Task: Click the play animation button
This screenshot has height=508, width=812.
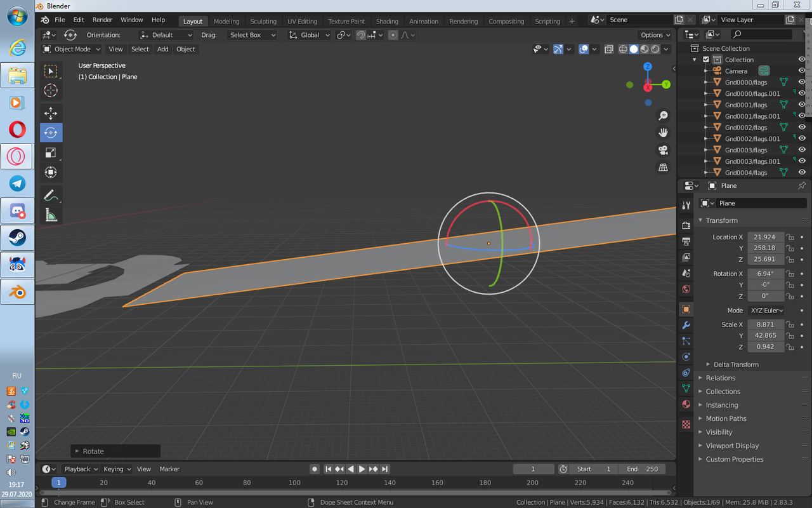Action: click(362, 469)
